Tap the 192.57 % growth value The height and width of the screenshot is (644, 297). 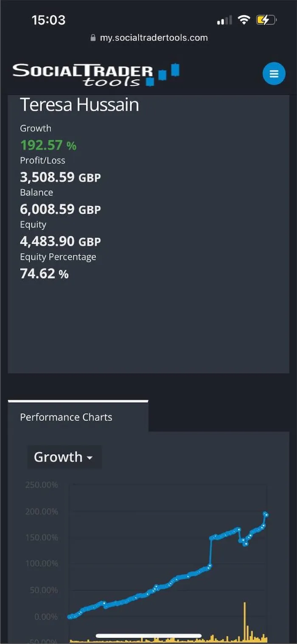(x=48, y=145)
